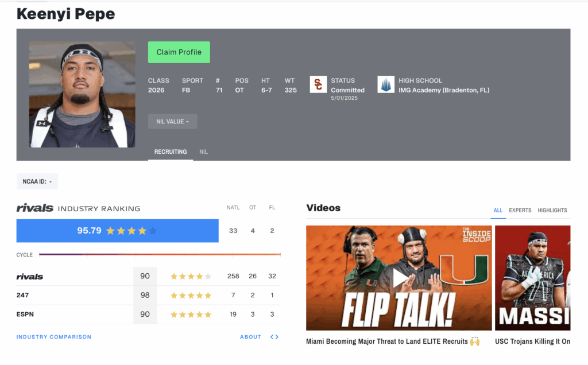Click the Rivals logo in rankings table

[x=30, y=277]
